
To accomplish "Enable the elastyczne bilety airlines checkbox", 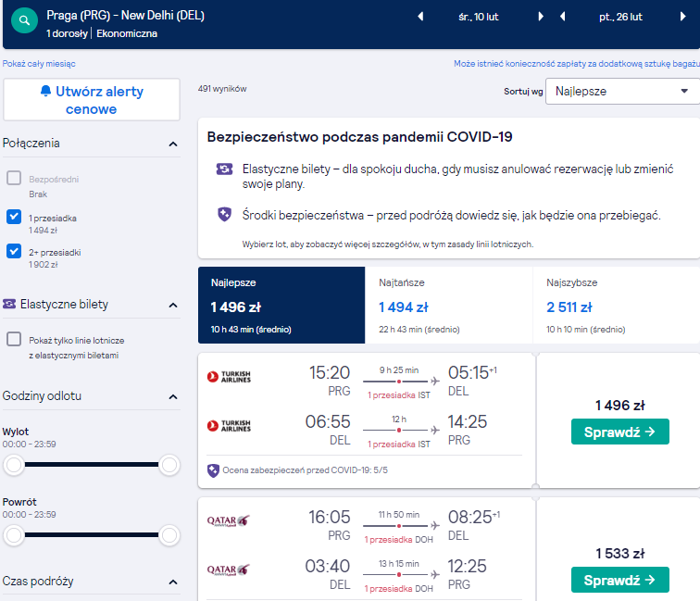I will point(14,339).
